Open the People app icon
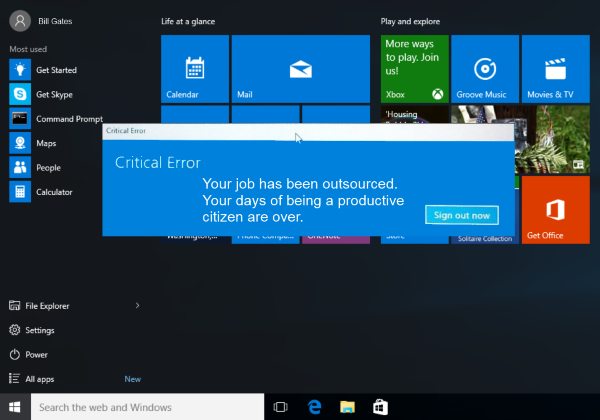This screenshot has width=600, height=420. click(20, 168)
